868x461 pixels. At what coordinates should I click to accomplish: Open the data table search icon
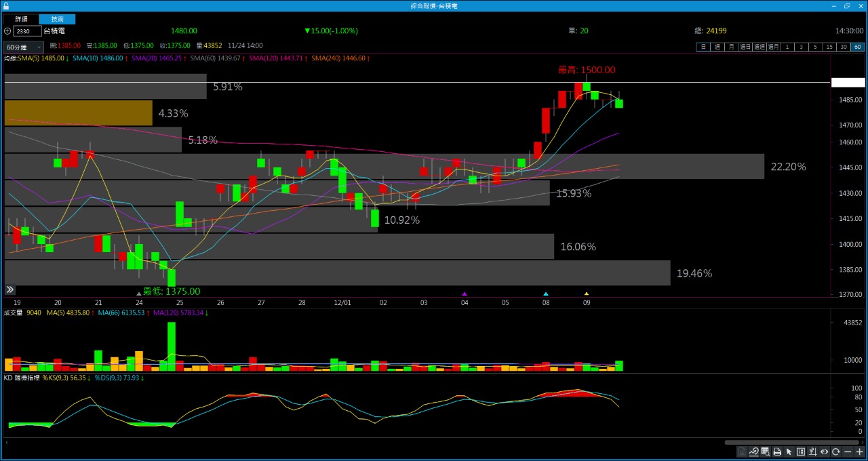point(765,452)
